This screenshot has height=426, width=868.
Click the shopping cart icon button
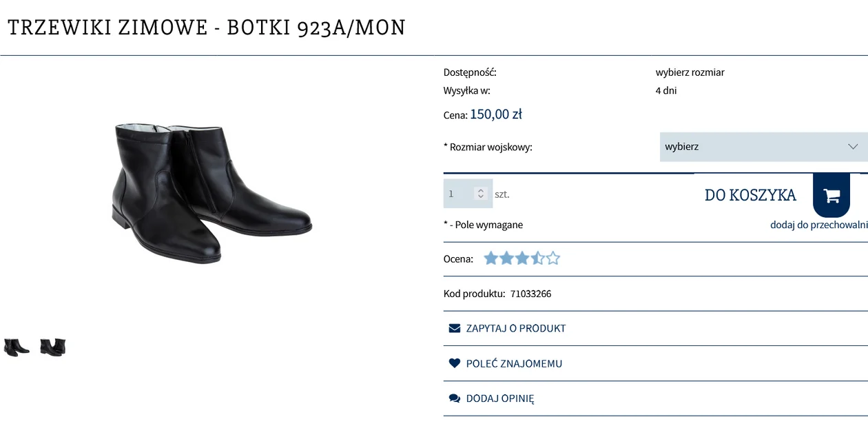pyautogui.click(x=831, y=196)
